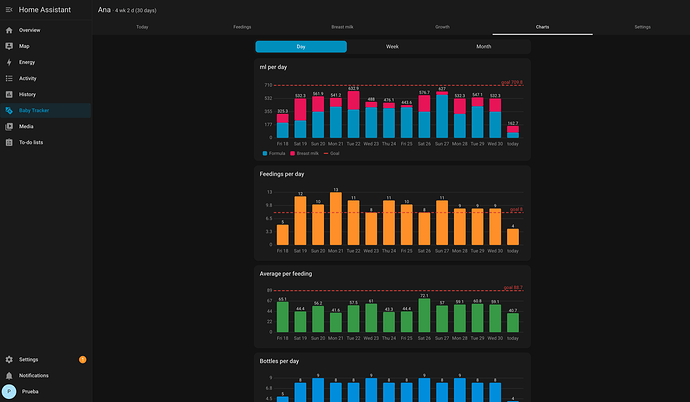Click the goal 709.8 label in ml chart
690x402 pixels.
[x=512, y=82]
